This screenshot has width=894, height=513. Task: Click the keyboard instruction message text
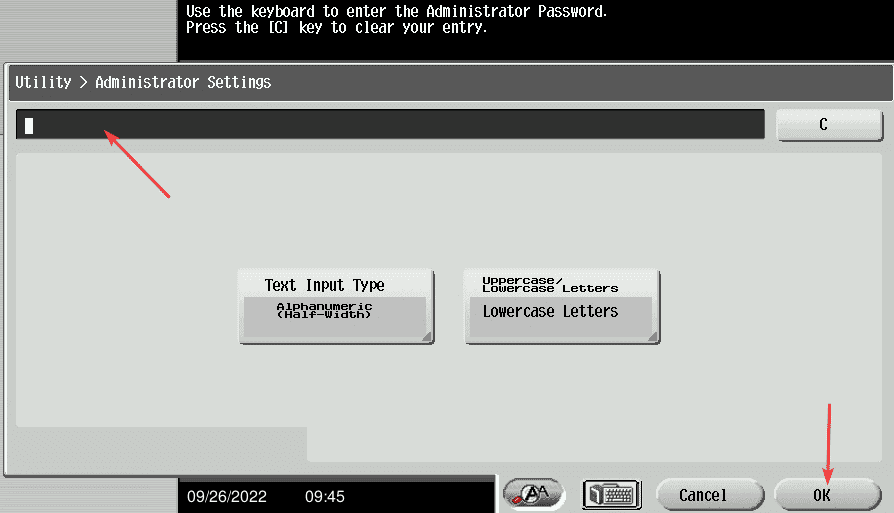coord(397,12)
